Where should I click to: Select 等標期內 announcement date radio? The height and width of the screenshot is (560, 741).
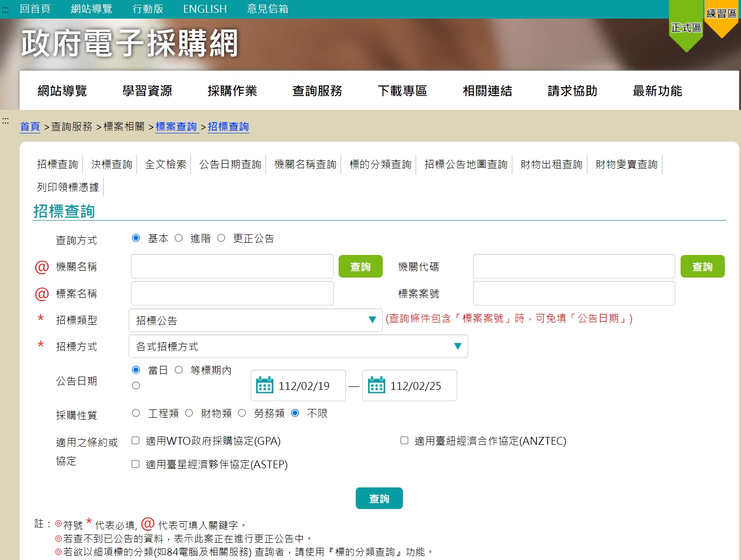pyautogui.click(x=179, y=370)
